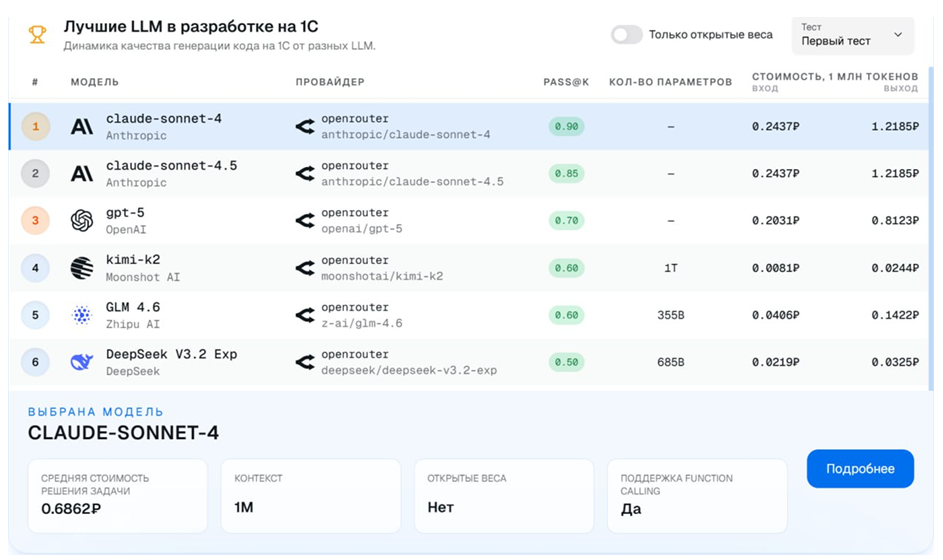The height and width of the screenshot is (560, 943).
Task: Click the DeepSeek whale logo
Action: click(82, 362)
